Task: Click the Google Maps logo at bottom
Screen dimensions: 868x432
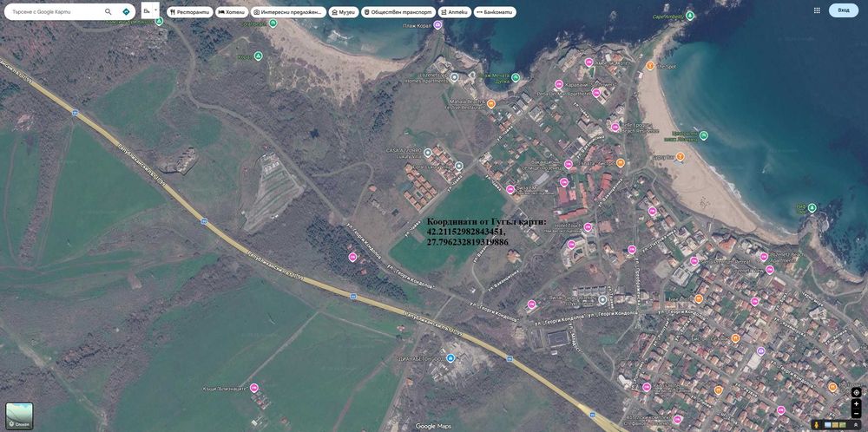Action: [x=433, y=426]
